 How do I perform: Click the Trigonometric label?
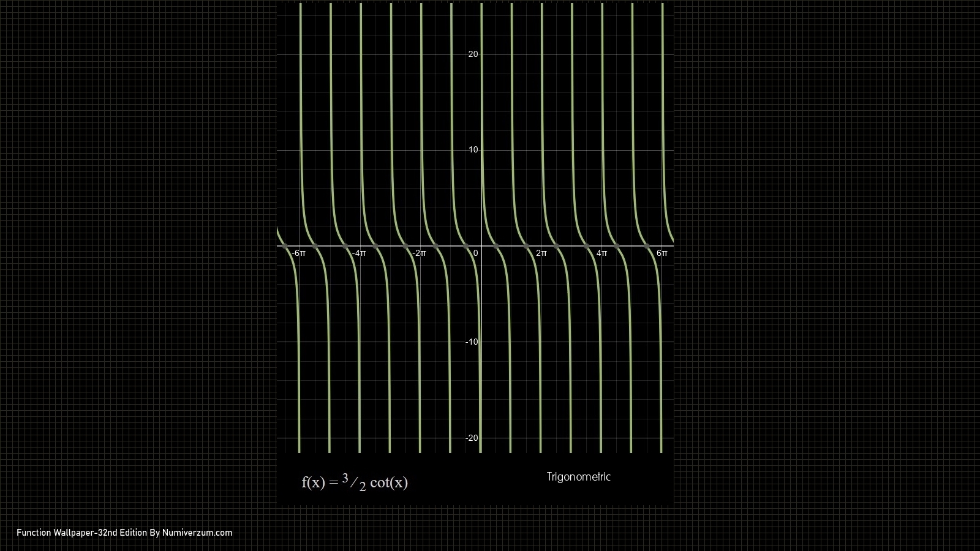tap(578, 477)
